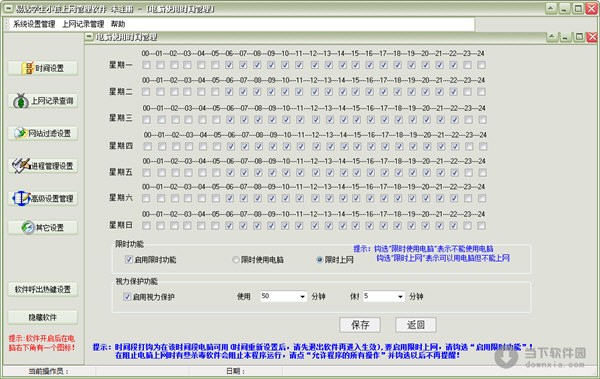600x379 pixels.
Task: Select the 限时使用电脑 radio button
Action: [x=236, y=260]
